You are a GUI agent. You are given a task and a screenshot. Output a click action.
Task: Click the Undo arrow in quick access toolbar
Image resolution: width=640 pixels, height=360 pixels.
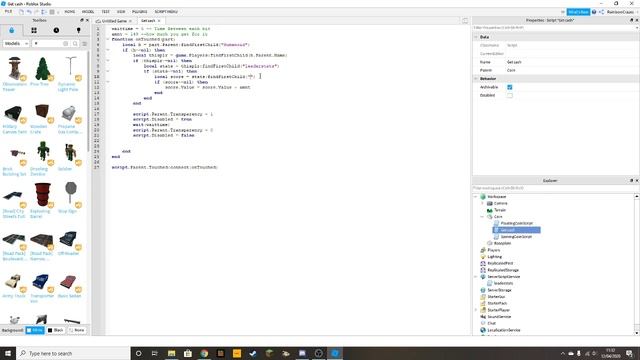29,12
